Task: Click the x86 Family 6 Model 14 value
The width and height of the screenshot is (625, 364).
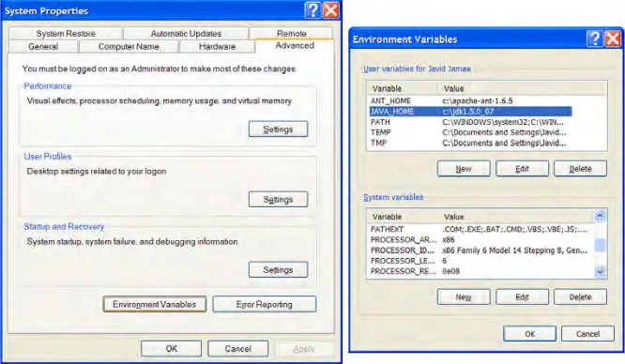Action: [514, 250]
